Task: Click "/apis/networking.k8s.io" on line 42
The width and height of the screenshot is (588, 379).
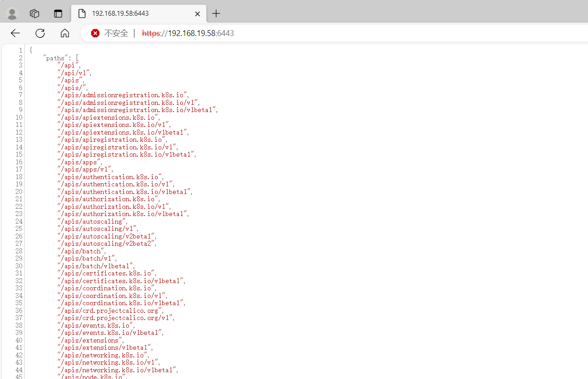Action: [x=102, y=355]
